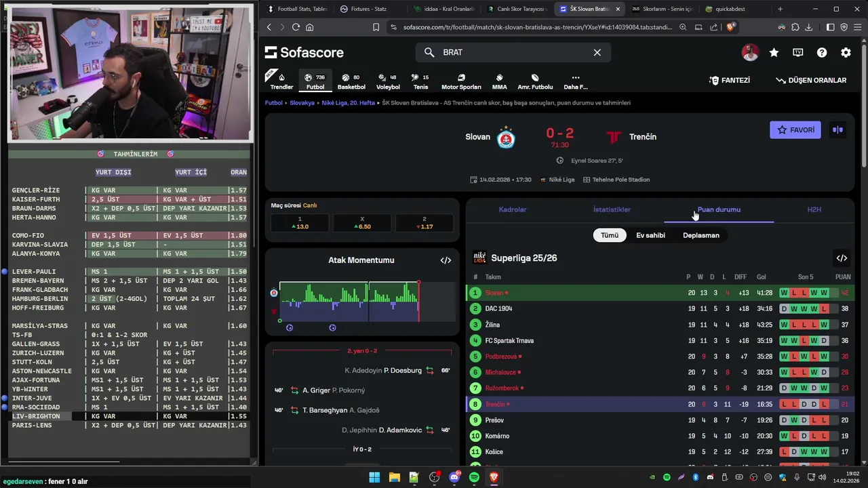The height and width of the screenshot is (488, 868).
Task: Open the Superliga 25/26 league link
Action: [524, 258]
